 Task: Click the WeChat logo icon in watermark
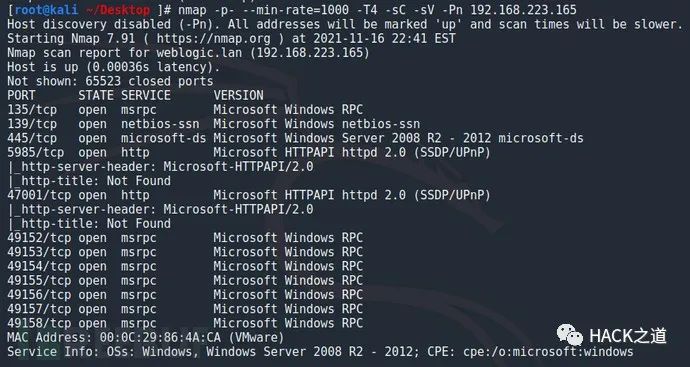(x=569, y=335)
